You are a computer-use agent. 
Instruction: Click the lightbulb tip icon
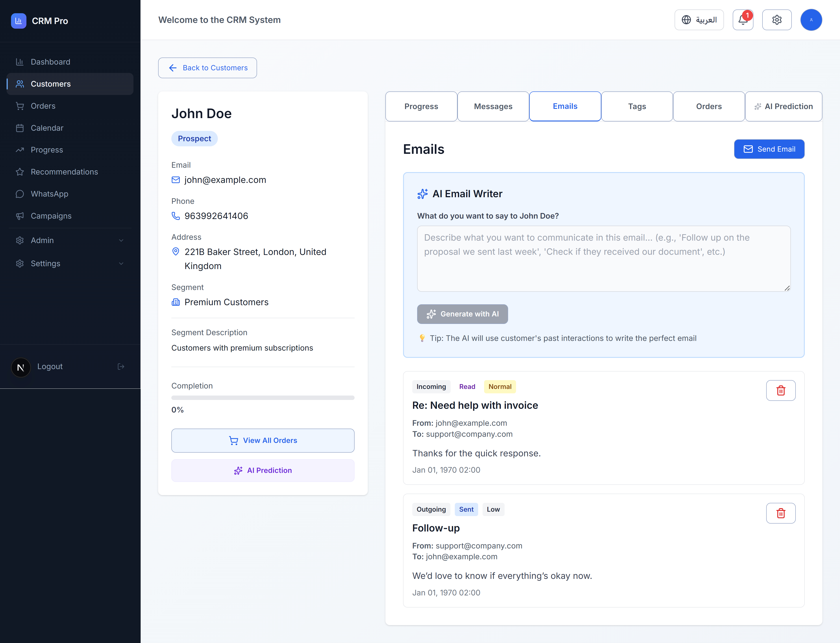tap(422, 338)
